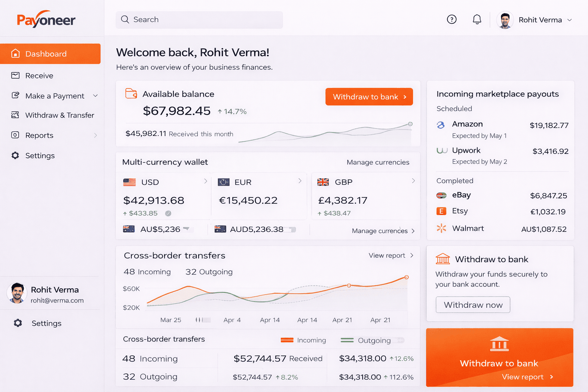
Task: Select the Withdraw & Transfer sidebar icon
Action: click(x=15, y=115)
